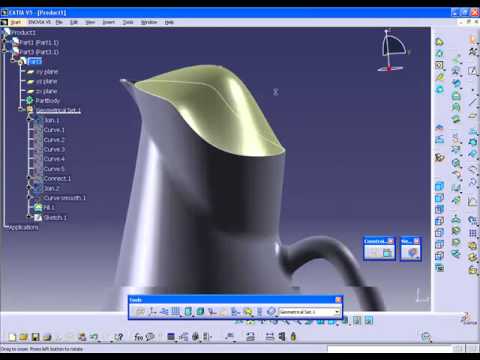Click right icon in the Constrai... toolbar
This screenshot has width=480, height=360.
coord(387,253)
